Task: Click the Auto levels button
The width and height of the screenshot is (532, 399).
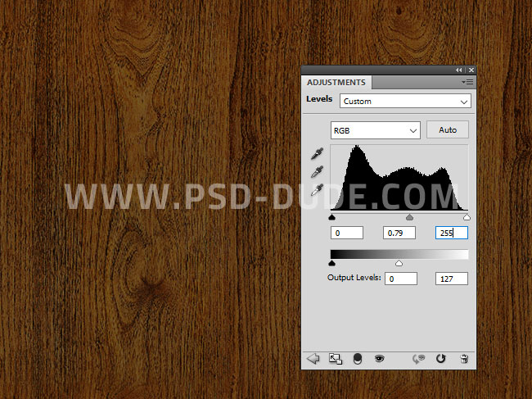Action: tap(448, 129)
